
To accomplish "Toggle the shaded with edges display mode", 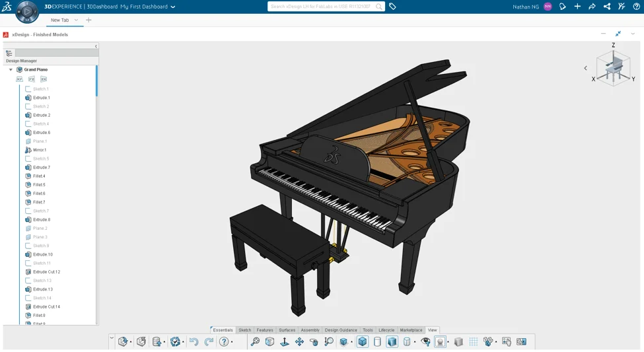I will [x=363, y=341].
